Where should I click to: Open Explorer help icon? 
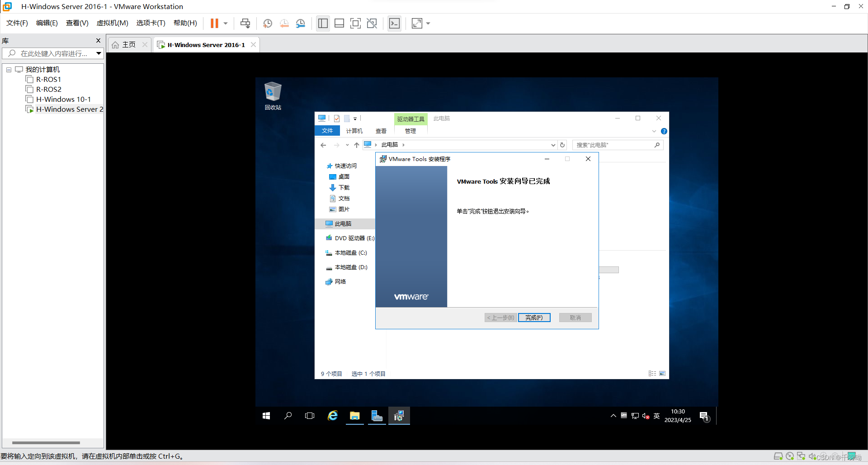pos(664,131)
